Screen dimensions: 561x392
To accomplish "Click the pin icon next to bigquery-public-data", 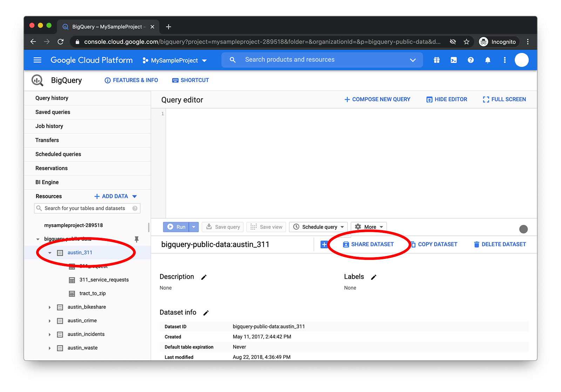I will pos(137,239).
